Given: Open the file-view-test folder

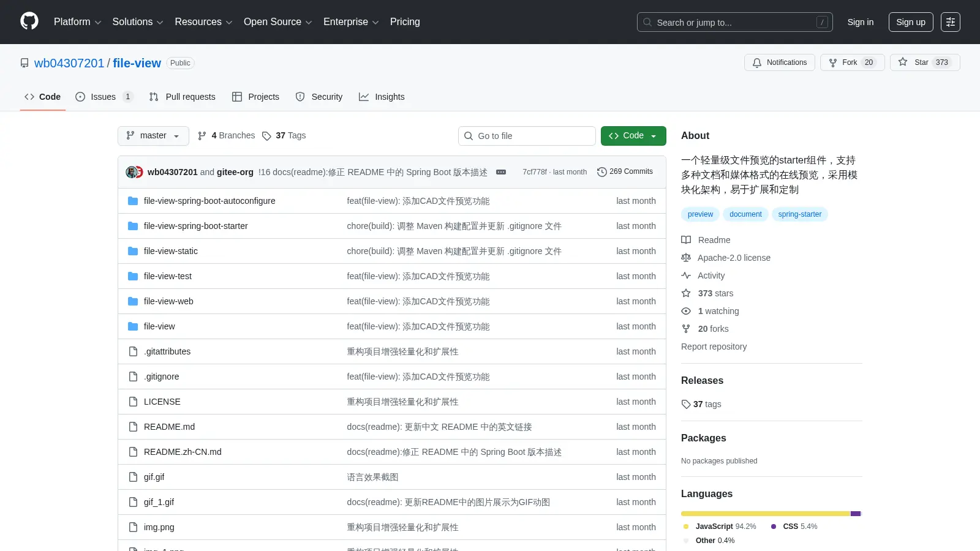Looking at the screenshot, I should point(168,276).
